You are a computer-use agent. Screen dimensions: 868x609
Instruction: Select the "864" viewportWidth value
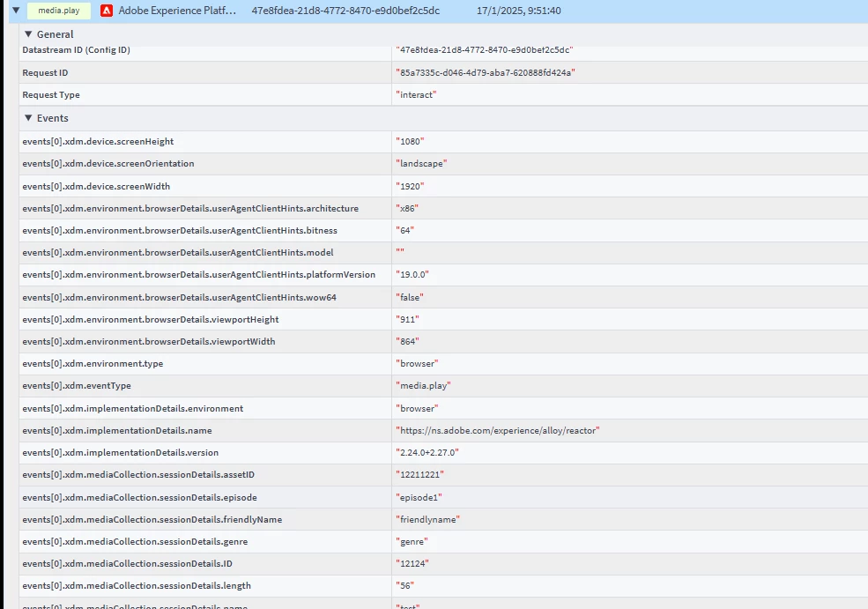pyautogui.click(x=407, y=342)
